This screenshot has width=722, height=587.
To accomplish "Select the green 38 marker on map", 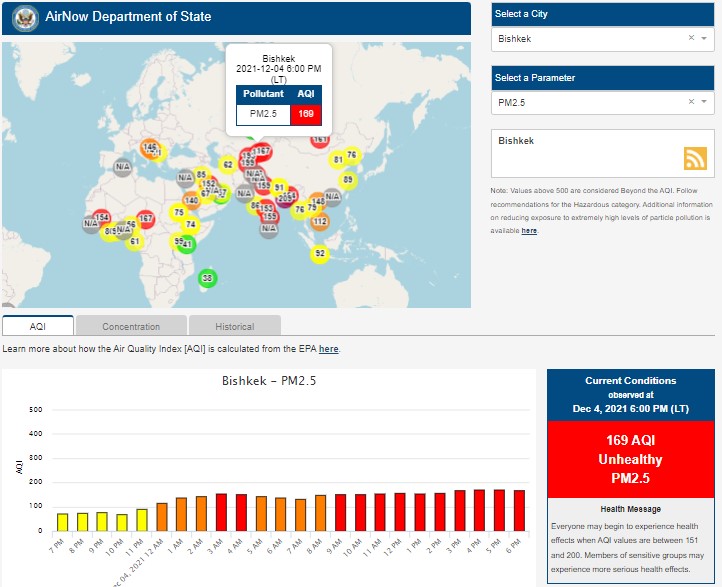I will [x=207, y=278].
